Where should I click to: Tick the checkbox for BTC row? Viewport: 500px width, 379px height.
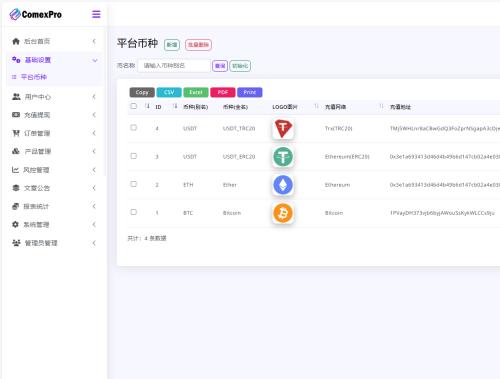(x=134, y=212)
